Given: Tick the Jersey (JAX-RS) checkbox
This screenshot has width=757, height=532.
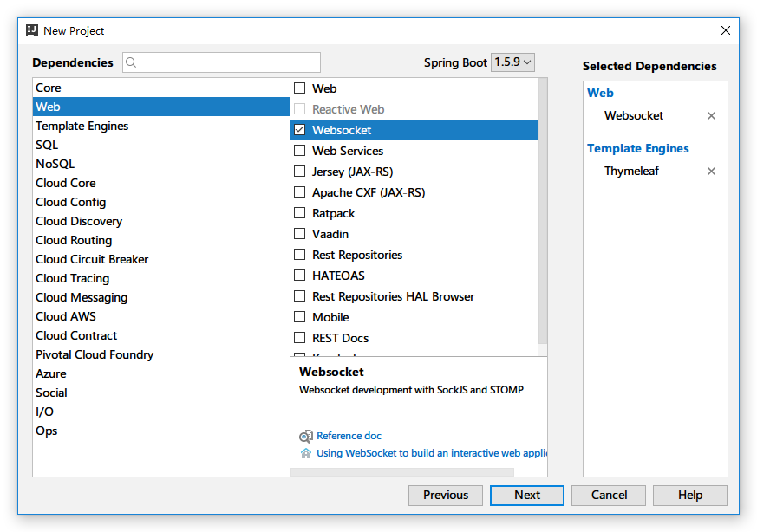Looking at the screenshot, I should coord(300,172).
